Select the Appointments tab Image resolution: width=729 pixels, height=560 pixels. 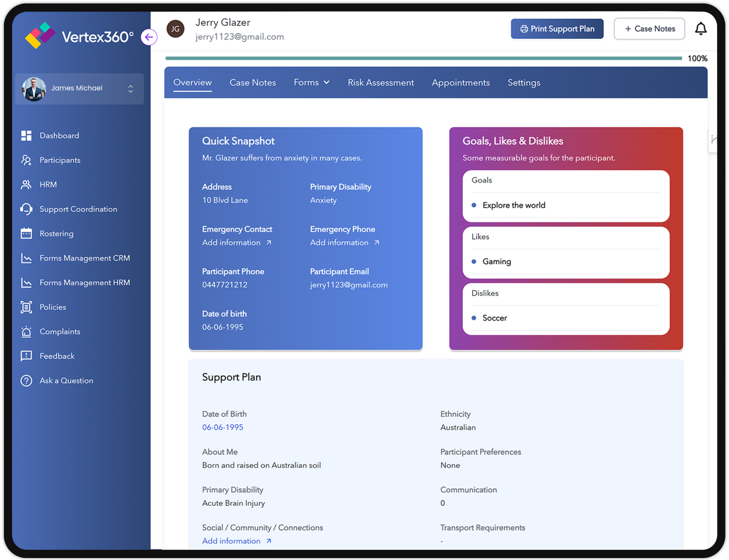[x=461, y=82]
